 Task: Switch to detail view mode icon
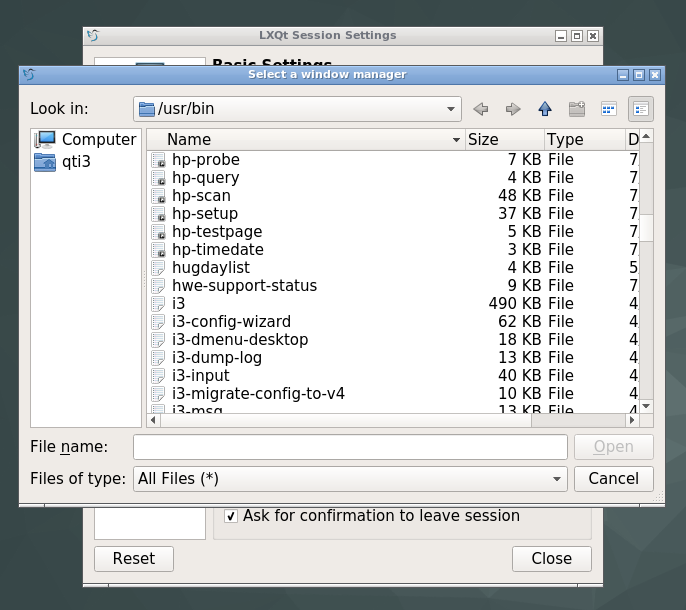(640, 109)
